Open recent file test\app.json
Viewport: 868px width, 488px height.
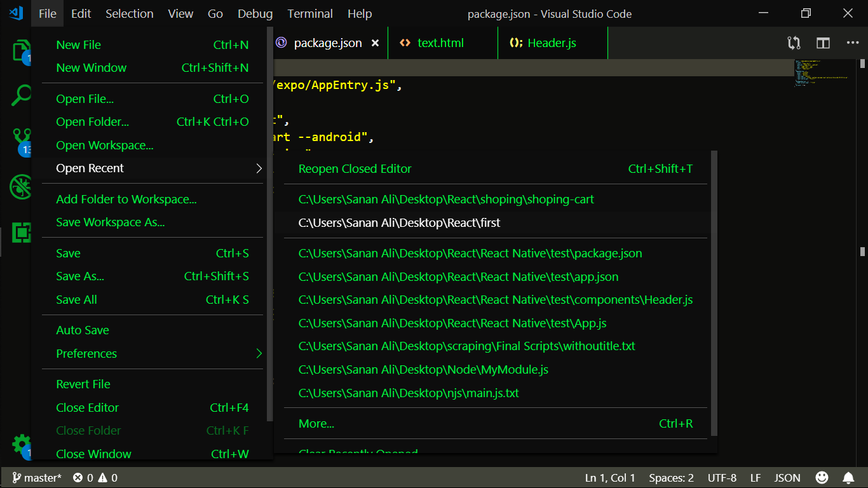(x=496, y=277)
